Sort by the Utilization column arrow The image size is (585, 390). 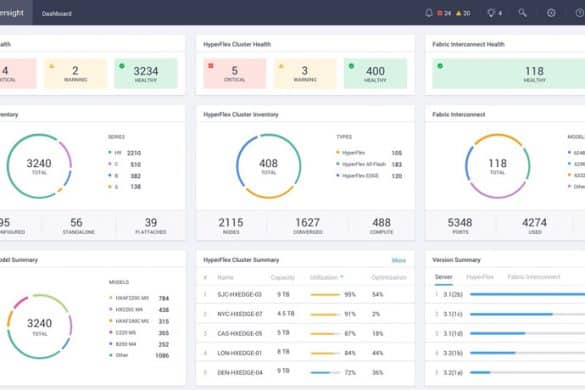coord(342,277)
